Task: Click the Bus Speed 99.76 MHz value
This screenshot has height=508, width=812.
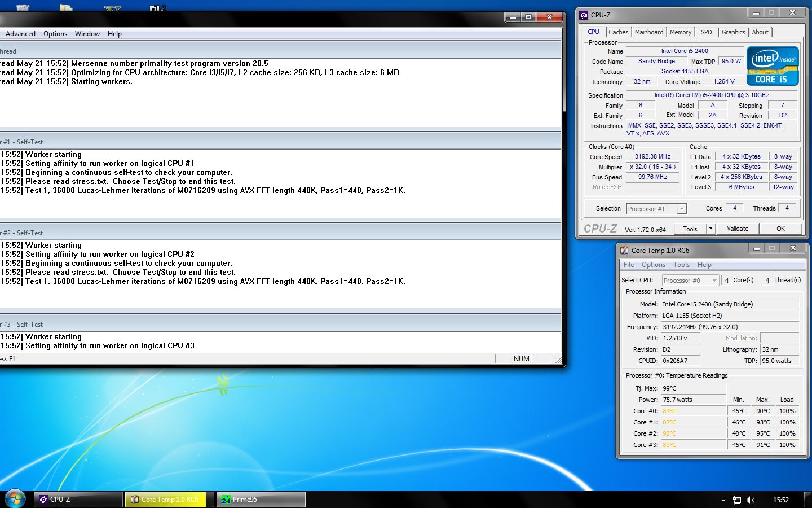Action: [652, 177]
